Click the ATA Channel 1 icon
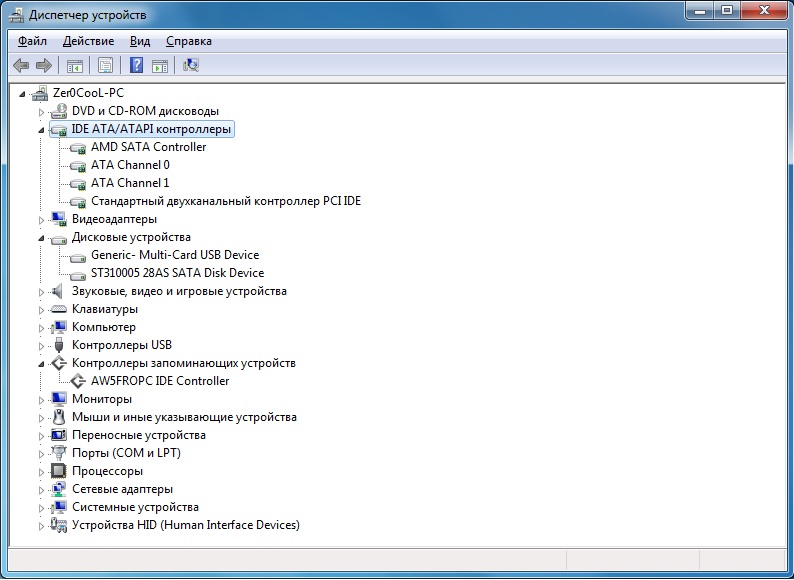This screenshot has height=580, width=794. click(78, 184)
